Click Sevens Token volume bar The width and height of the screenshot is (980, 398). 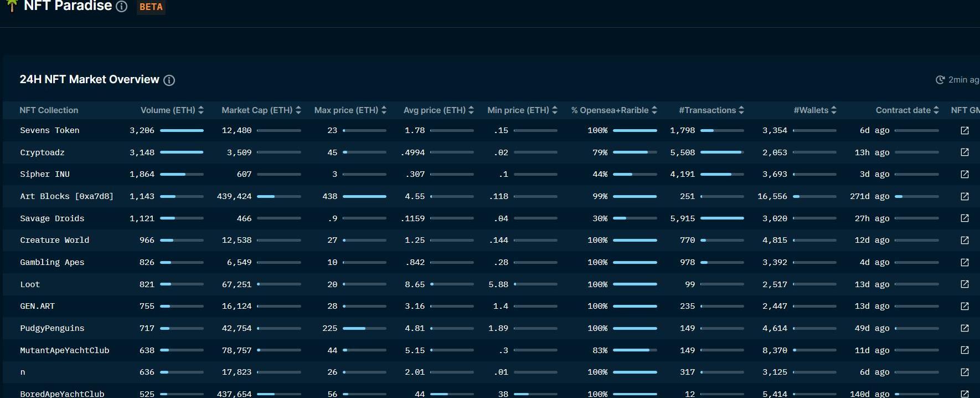pyautogui.click(x=182, y=130)
